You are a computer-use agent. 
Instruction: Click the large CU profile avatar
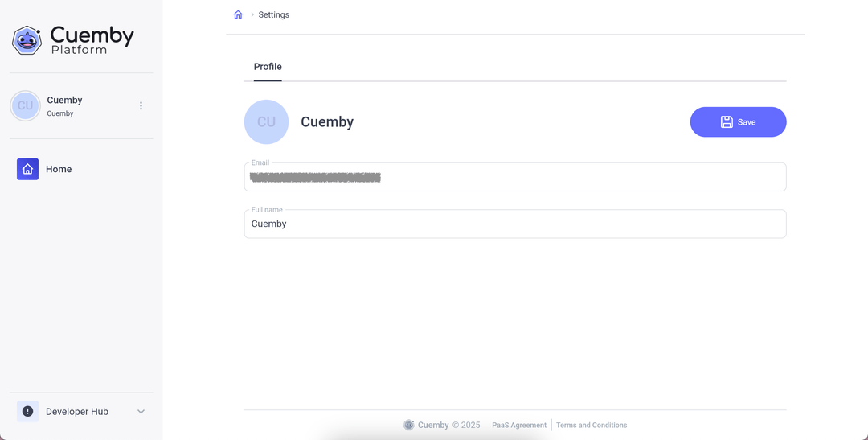(x=266, y=122)
